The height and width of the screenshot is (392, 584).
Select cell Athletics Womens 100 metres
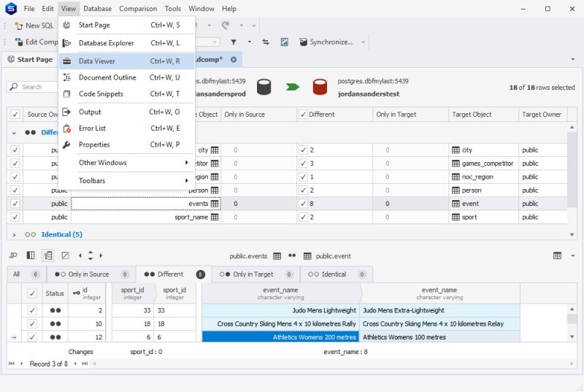439,337
